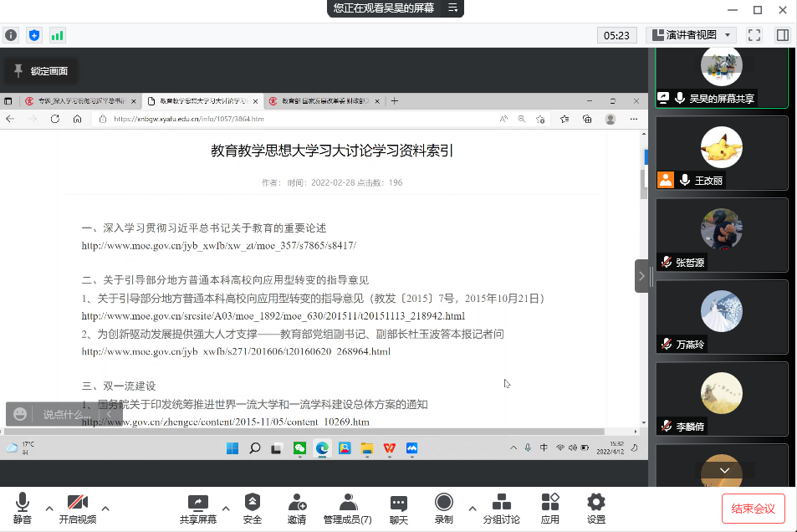Open Breakout Rooms (分组讨论)
Screen dimensions: 797x532
click(x=501, y=508)
